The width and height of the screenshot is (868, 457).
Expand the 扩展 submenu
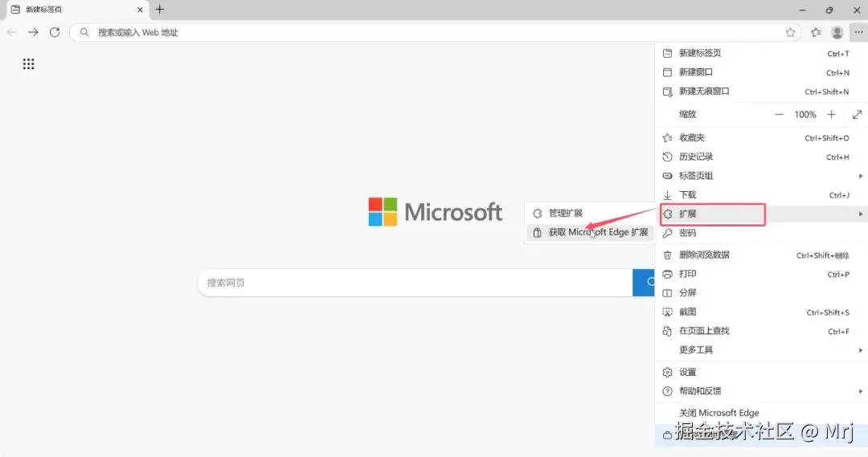[x=761, y=214]
